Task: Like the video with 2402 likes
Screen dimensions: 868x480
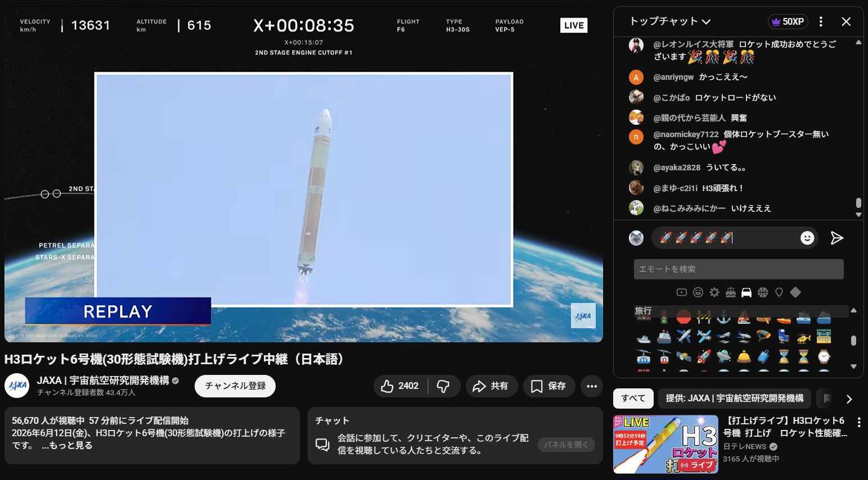Action: pos(400,386)
